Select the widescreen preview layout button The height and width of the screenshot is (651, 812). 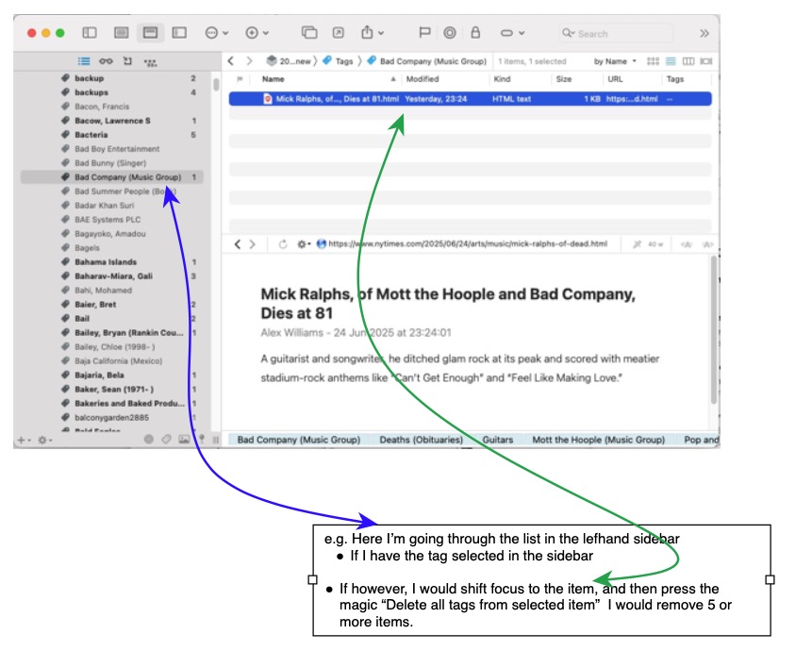pos(179,33)
